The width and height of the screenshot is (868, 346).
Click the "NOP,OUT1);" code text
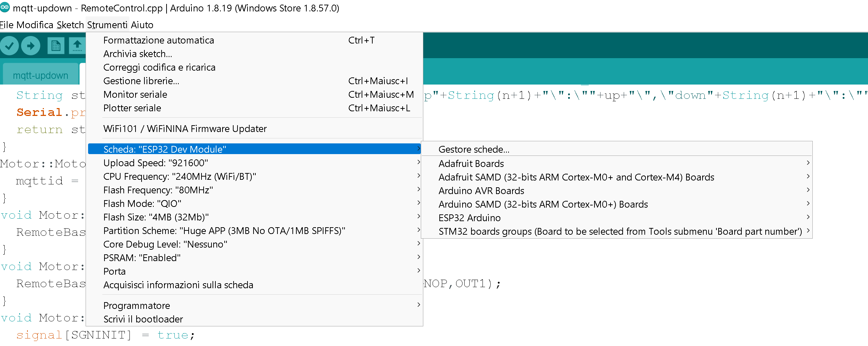463,284
